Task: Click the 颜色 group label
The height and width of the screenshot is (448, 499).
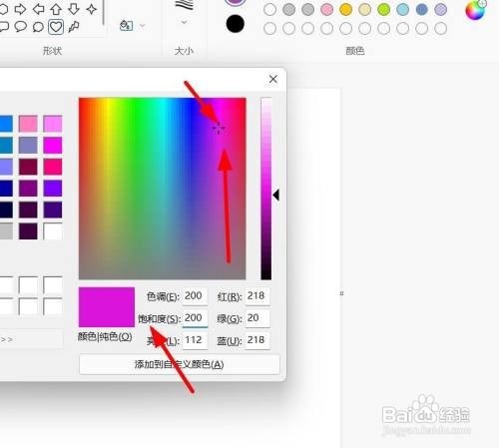Action: (x=355, y=51)
